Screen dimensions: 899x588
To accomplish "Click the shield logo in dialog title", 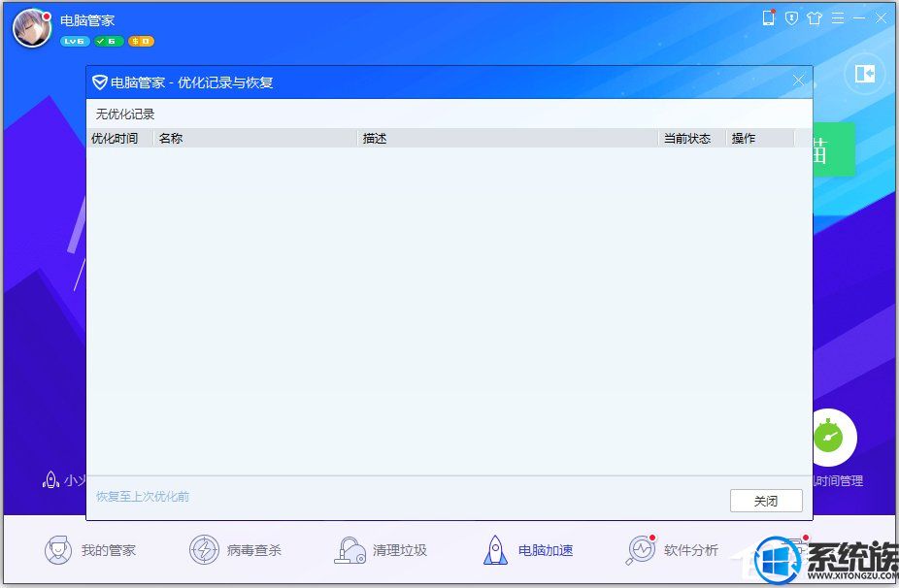I will click(x=100, y=82).
